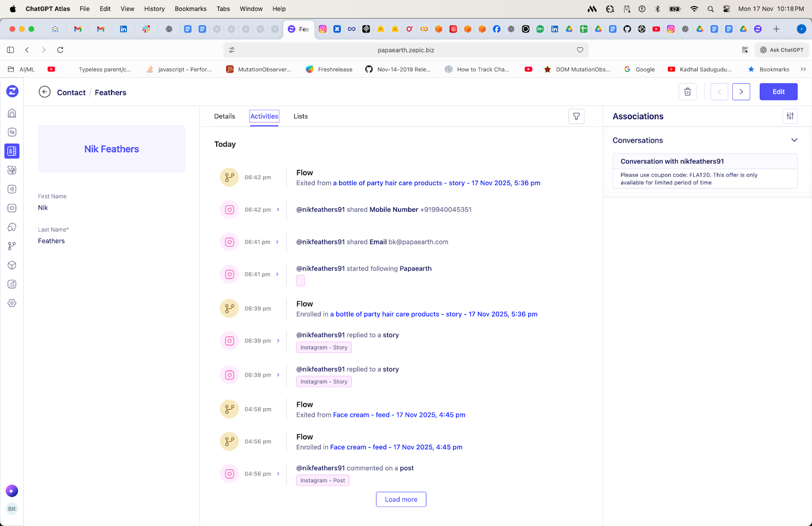This screenshot has height=526, width=812.
Task: Click the back arrow beside Contact
Action: [x=45, y=92]
